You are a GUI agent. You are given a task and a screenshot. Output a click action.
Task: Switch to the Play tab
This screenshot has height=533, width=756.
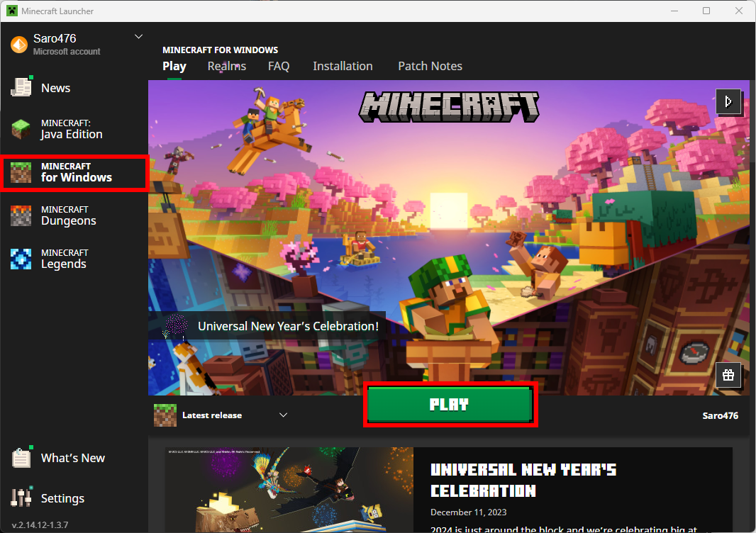click(174, 66)
